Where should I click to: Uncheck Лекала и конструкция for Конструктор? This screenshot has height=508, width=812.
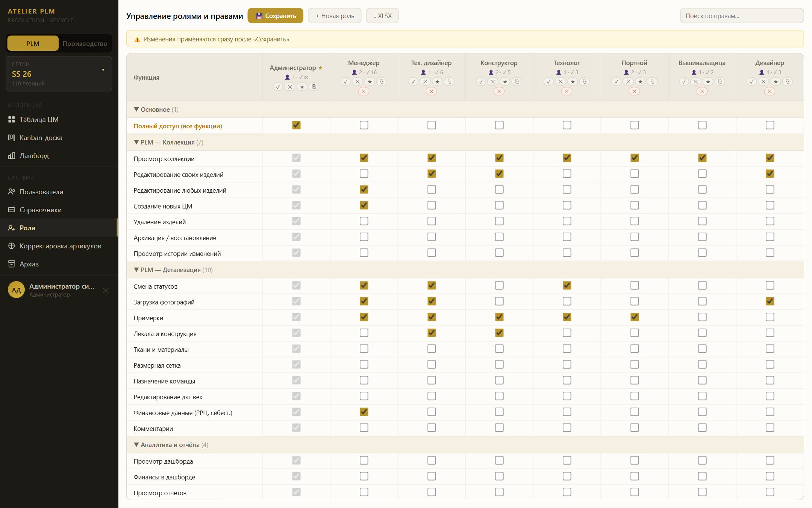pos(499,333)
